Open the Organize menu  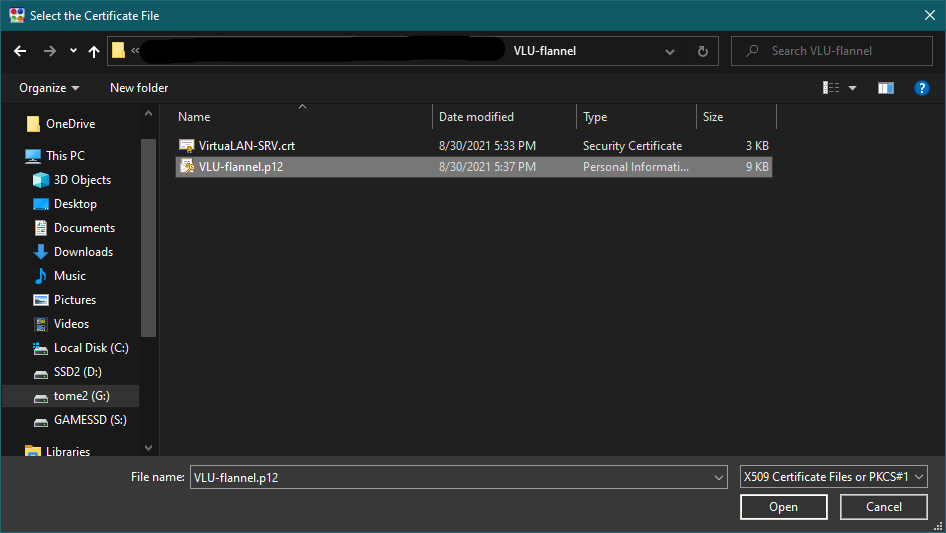pyautogui.click(x=49, y=88)
